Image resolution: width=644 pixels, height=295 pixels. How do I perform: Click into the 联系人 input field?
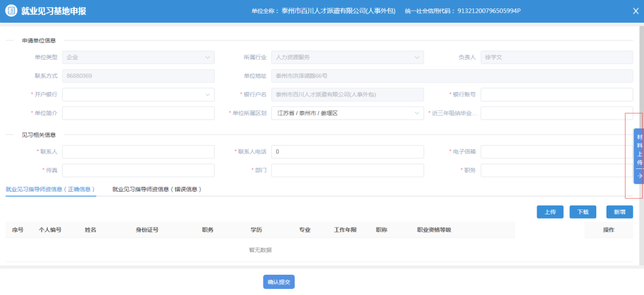138,152
